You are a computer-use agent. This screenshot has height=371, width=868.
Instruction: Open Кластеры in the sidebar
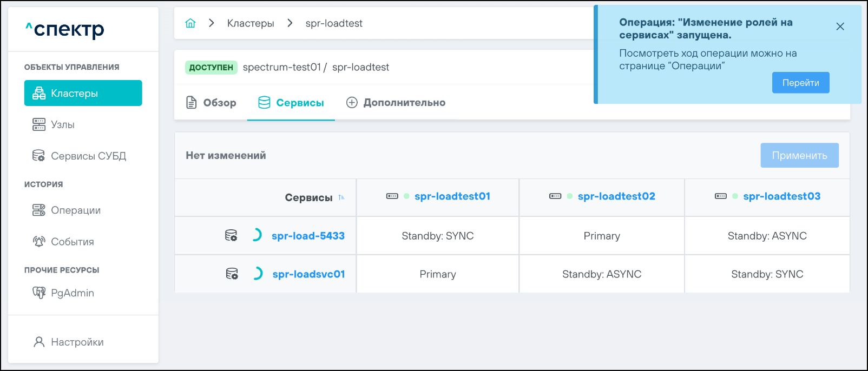(83, 93)
